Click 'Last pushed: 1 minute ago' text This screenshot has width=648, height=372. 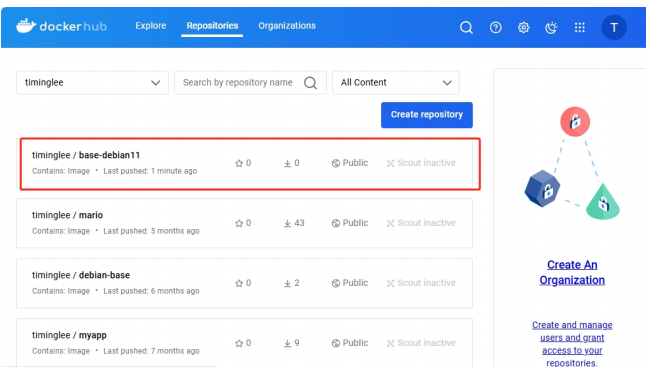click(150, 171)
